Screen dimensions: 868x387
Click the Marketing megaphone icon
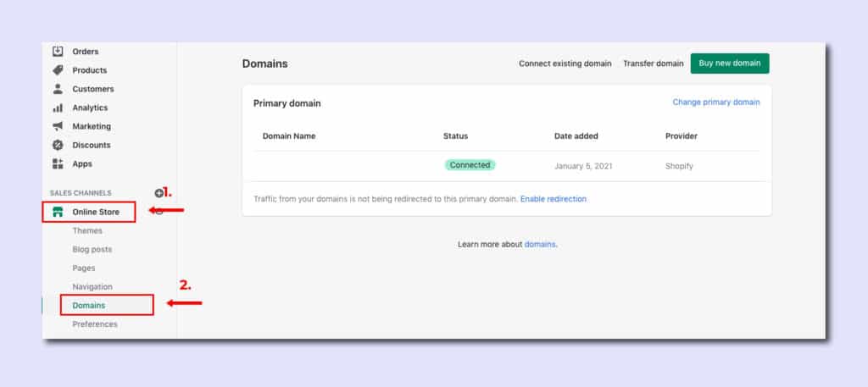58,126
